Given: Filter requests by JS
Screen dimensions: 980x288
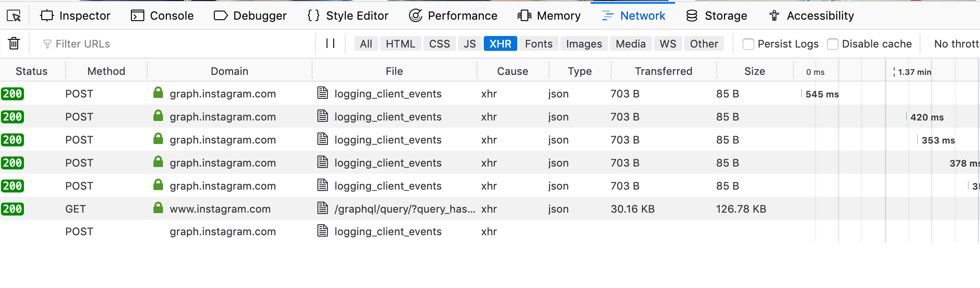Looking at the screenshot, I should 470,44.
